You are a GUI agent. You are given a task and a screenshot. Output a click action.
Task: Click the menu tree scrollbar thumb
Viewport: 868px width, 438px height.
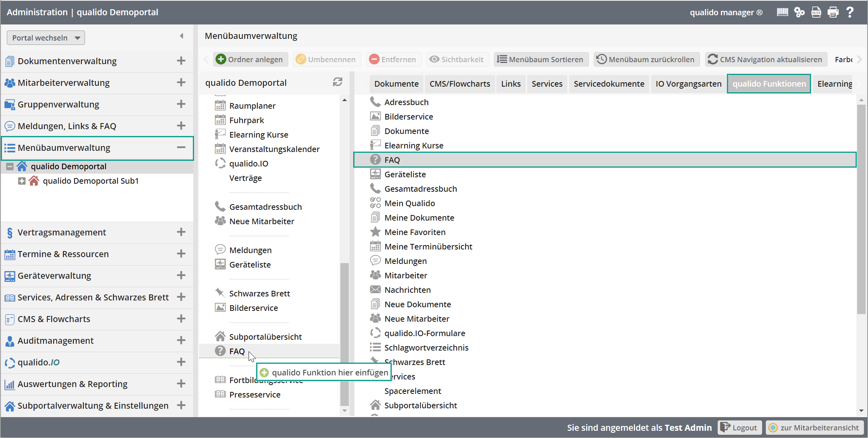click(x=344, y=334)
